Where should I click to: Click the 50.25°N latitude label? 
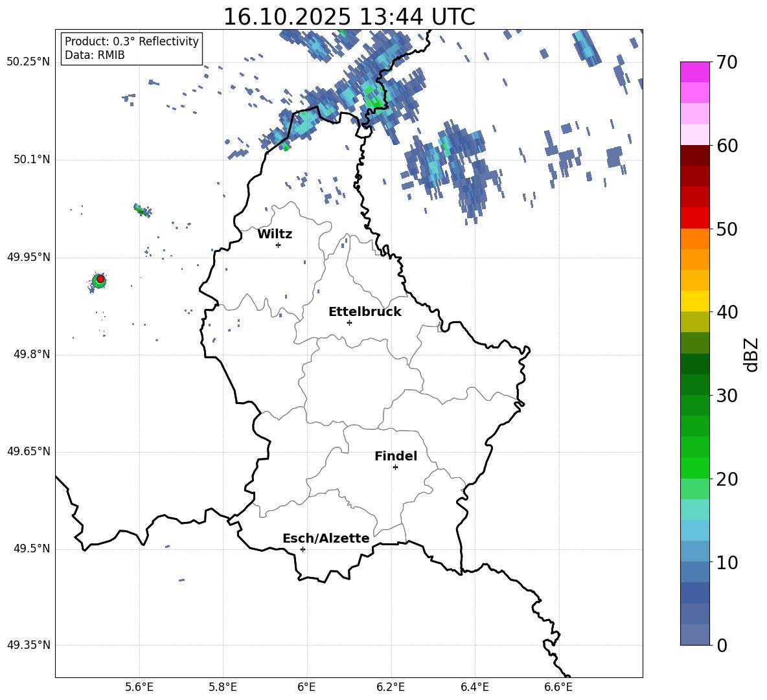tap(29, 62)
